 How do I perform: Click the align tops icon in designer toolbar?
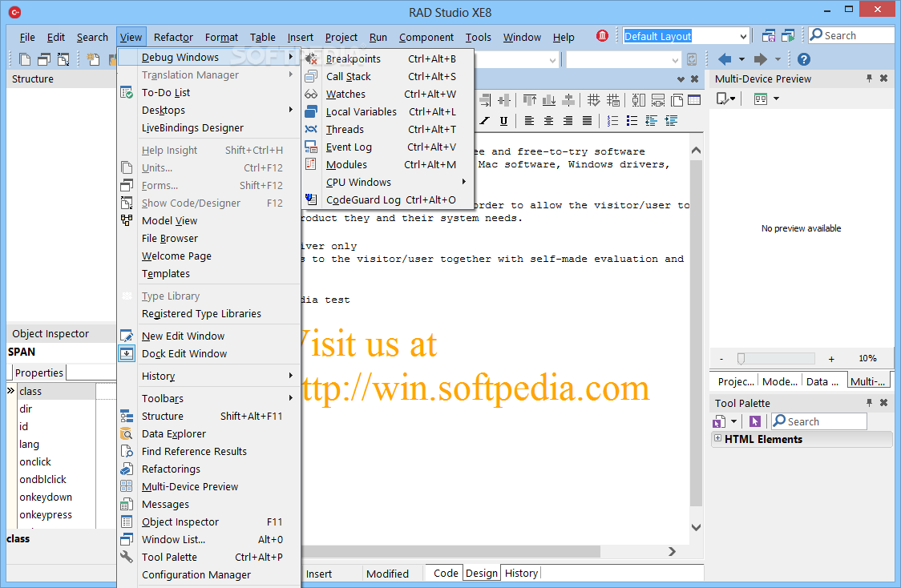pyautogui.click(x=530, y=100)
